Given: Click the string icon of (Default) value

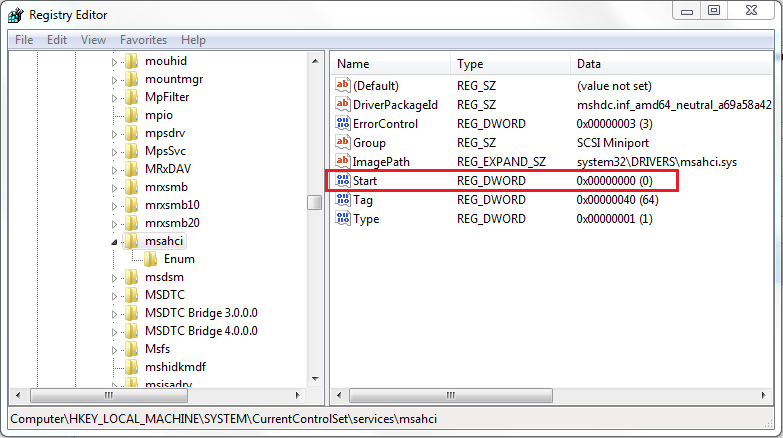Looking at the screenshot, I should coord(343,85).
